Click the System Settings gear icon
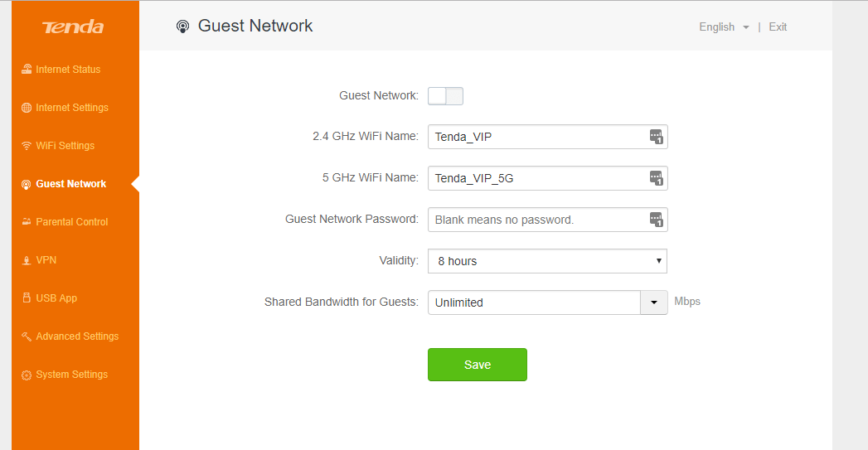Screen dimensions: 868x450 tap(27, 375)
